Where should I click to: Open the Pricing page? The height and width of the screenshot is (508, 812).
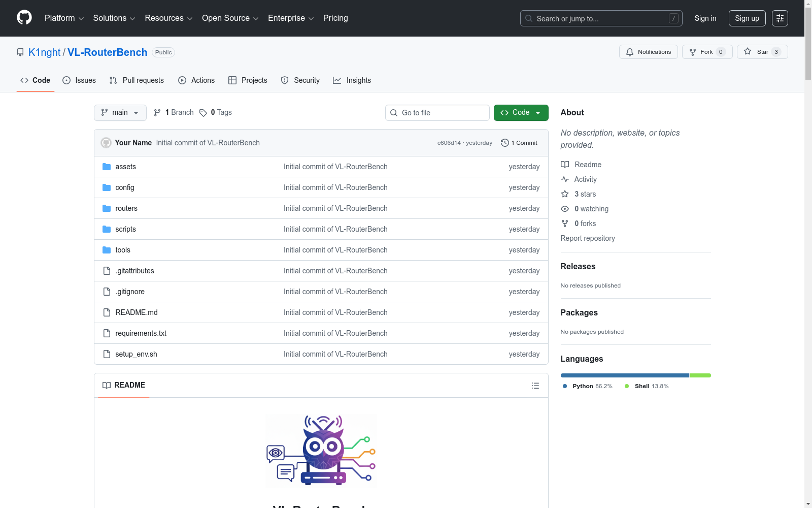coord(335,18)
